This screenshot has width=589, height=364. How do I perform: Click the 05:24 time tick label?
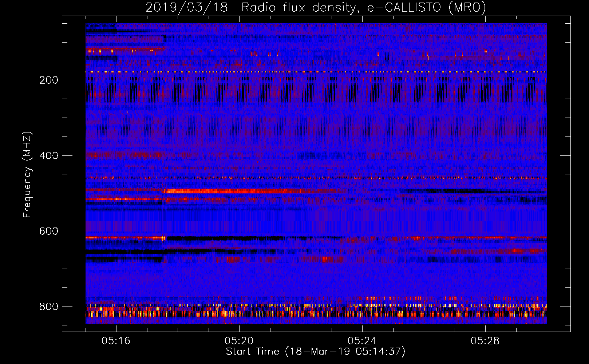pos(362,341)
